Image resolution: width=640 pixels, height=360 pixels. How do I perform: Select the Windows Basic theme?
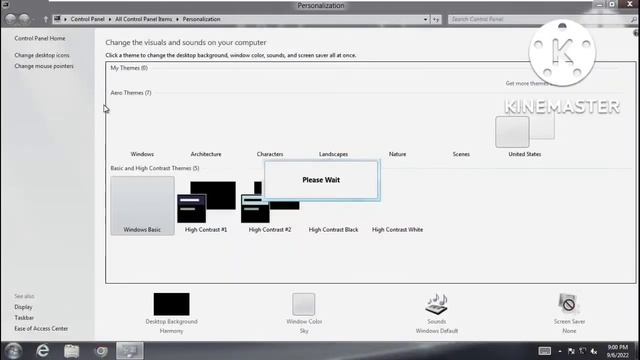point(142,206)
